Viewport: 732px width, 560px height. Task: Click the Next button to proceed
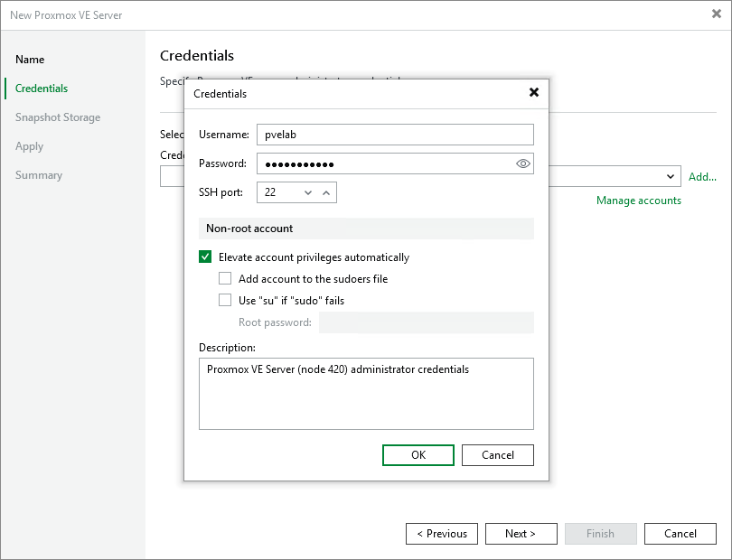521,533
